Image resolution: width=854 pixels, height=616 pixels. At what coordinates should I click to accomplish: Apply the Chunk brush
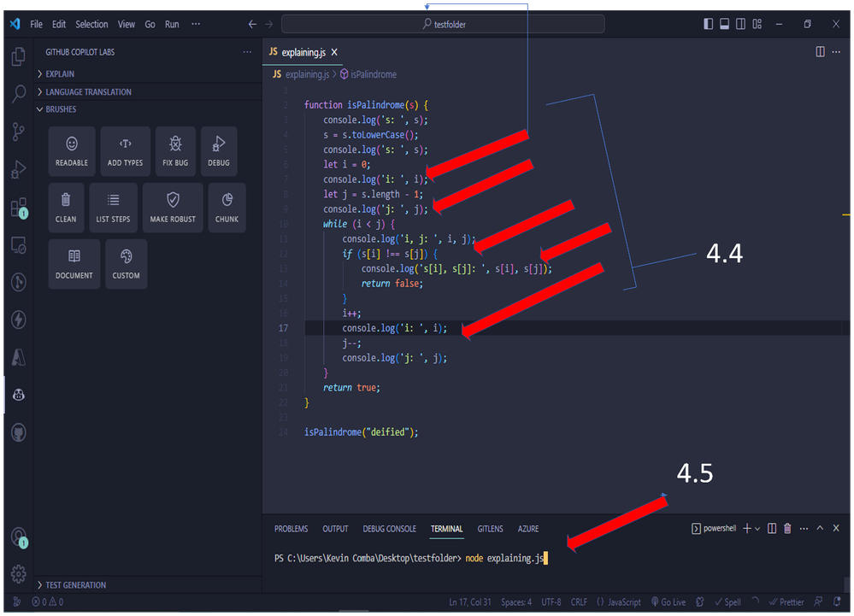[x=227, y=208]
